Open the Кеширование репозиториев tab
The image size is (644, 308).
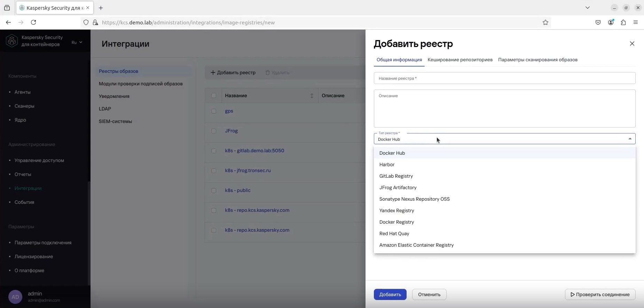[x=460, y=60]
